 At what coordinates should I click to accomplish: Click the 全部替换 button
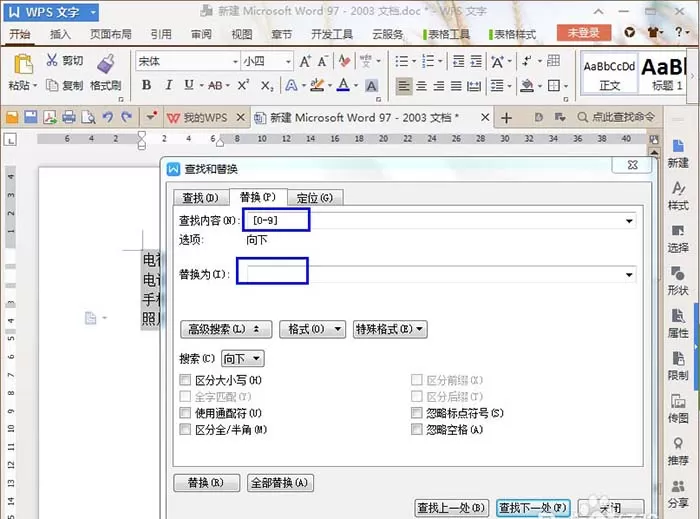280,482
